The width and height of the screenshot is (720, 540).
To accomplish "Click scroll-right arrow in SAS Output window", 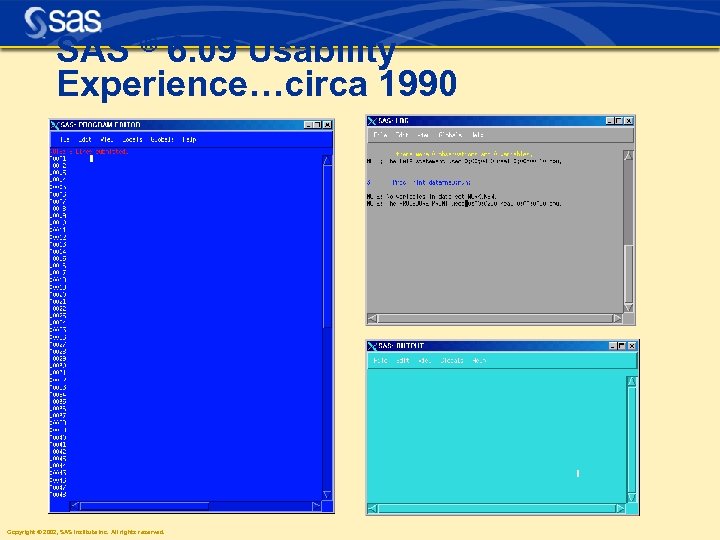I will pyautogui.click(x=620, y=508).
